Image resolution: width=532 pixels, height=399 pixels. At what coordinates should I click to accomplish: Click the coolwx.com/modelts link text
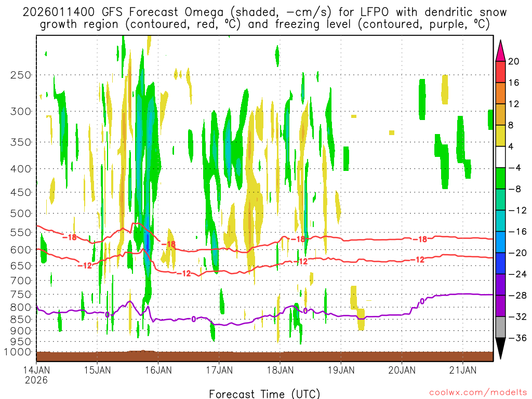pyautogui.click(x=478, y=393)
